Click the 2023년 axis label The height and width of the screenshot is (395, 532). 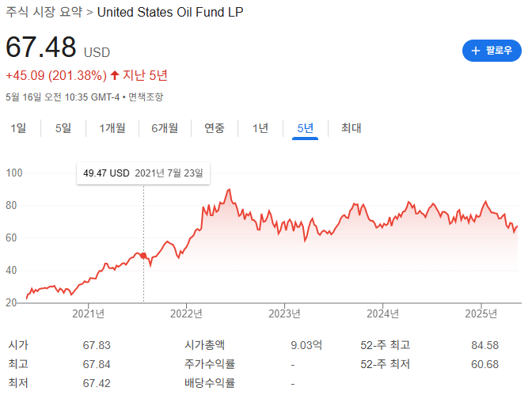(285, 313)
